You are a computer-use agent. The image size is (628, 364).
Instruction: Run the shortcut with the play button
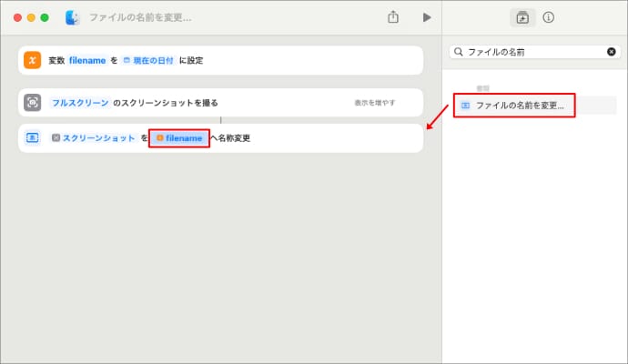click(426, 17)
